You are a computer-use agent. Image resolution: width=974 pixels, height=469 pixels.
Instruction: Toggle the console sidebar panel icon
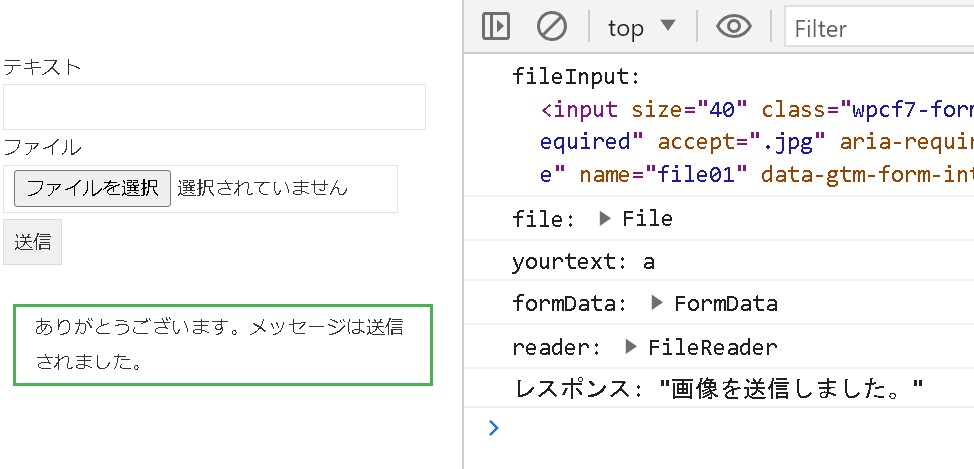point(496,27)
